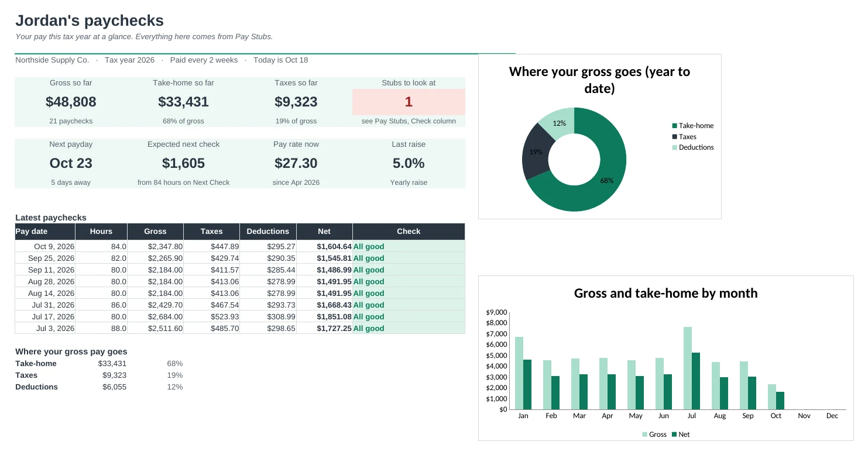Viewport: 868px width, 455px height.
Task: Select the "Jordan's paychecks" title
Action: tap(90, 20)
